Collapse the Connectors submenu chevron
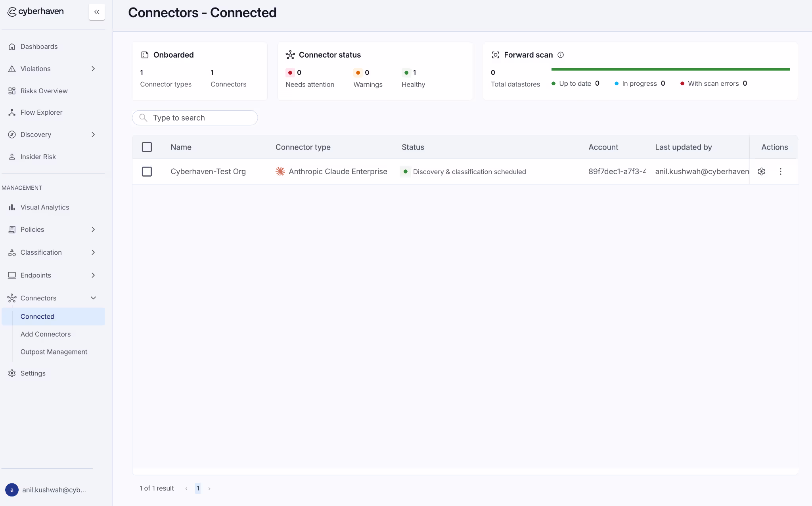This screenshot has height=506, width=812. point(93,298)
